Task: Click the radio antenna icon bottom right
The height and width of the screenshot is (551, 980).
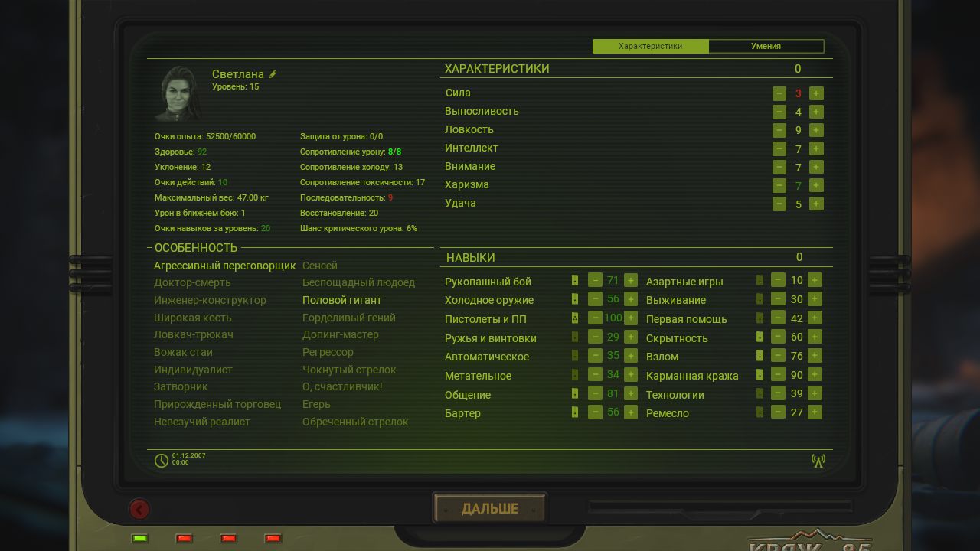Action: (x=818, y=460)
